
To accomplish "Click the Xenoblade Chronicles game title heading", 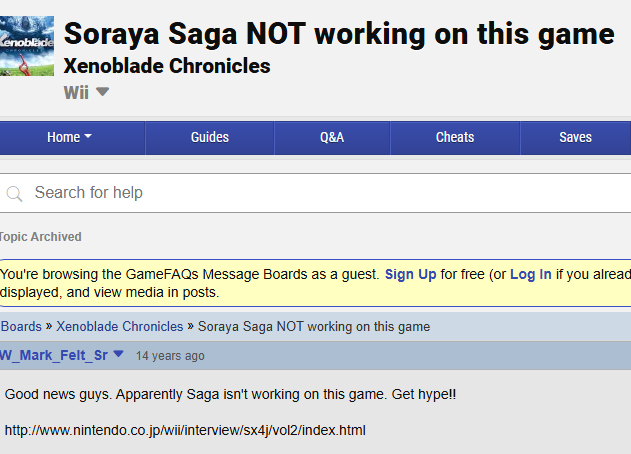I will pos(167,67).
